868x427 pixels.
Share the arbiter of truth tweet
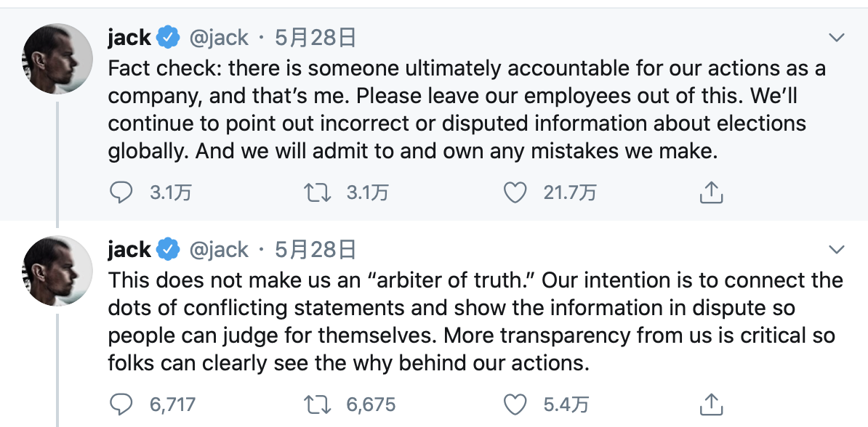click(711, 402)
